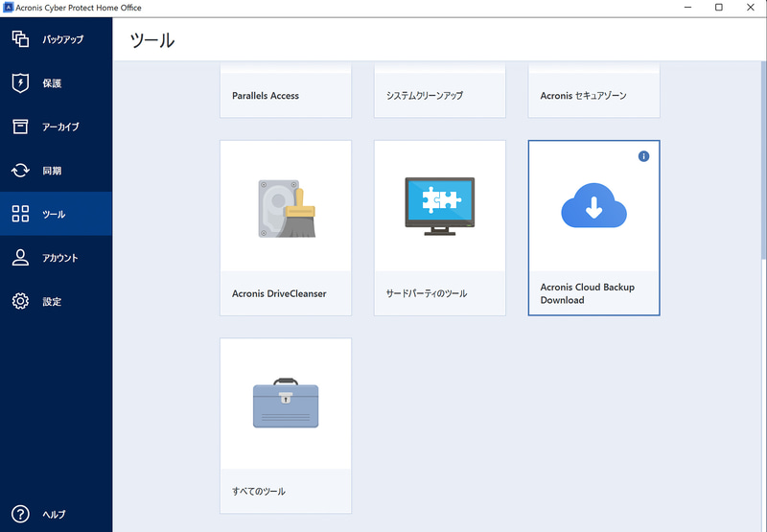
Task: Select the 保護 menu label
Action: coord(52,83)
